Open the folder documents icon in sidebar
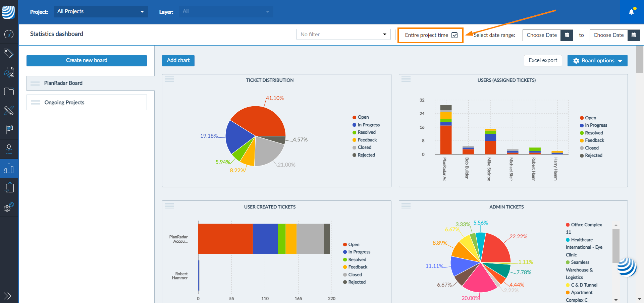644x303 pixels. (x=9, y=92)
